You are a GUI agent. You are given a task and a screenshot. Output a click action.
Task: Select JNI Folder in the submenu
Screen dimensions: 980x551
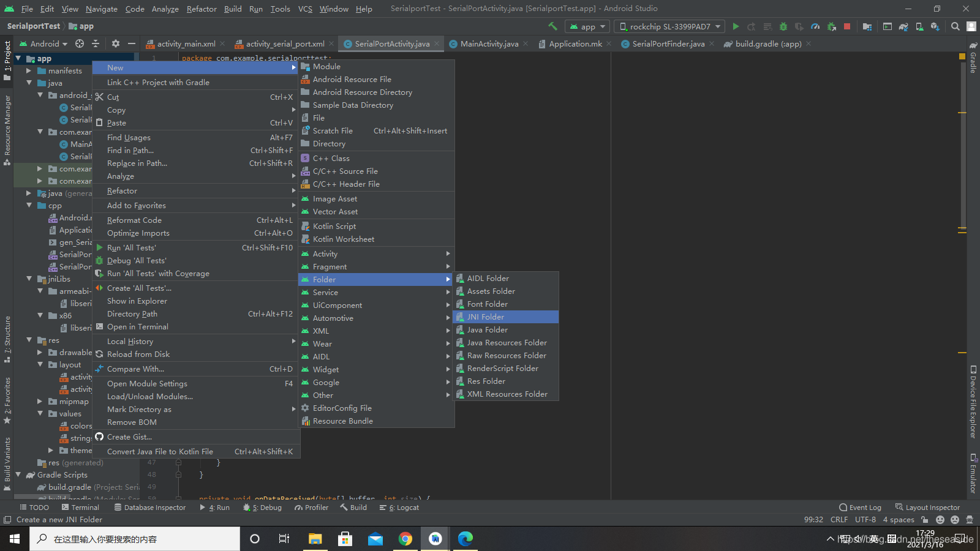click(505, 317)
